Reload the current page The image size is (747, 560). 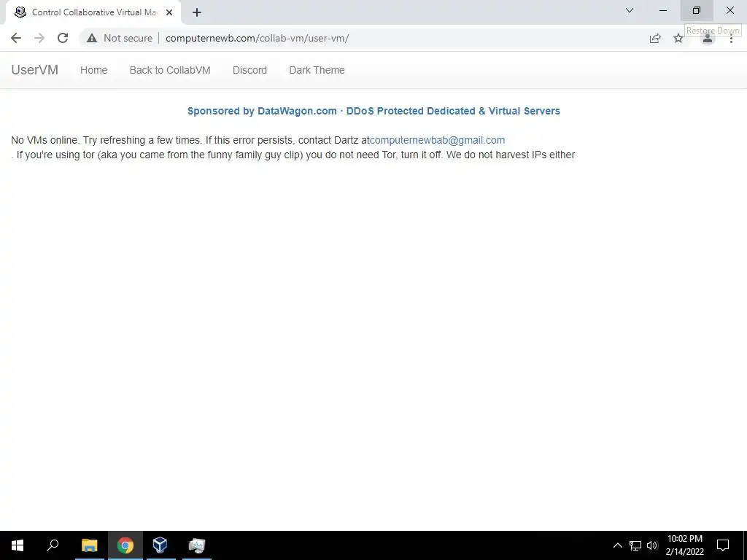[63, 38]
